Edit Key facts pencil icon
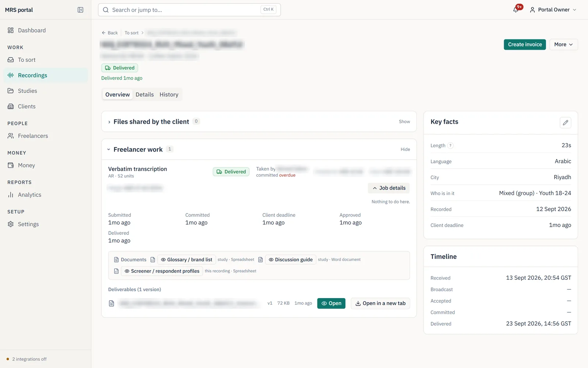The height and width of the screenshot is (368, 588). 565,123
